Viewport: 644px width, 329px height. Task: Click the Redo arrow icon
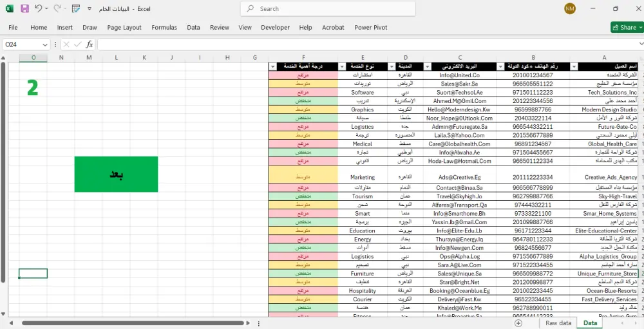(57, 8)
